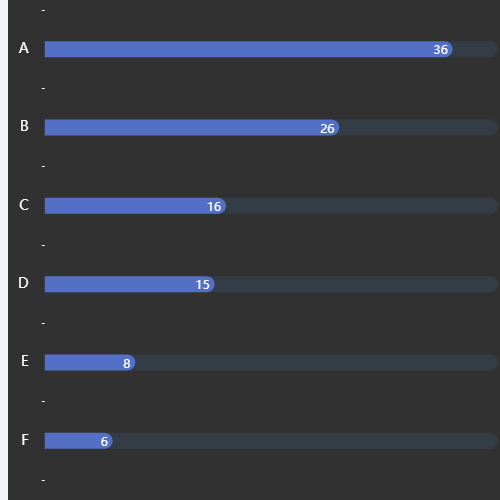Click the blue bar for category A
This screenshot has width=500, height=500.
tap(248, 49)
